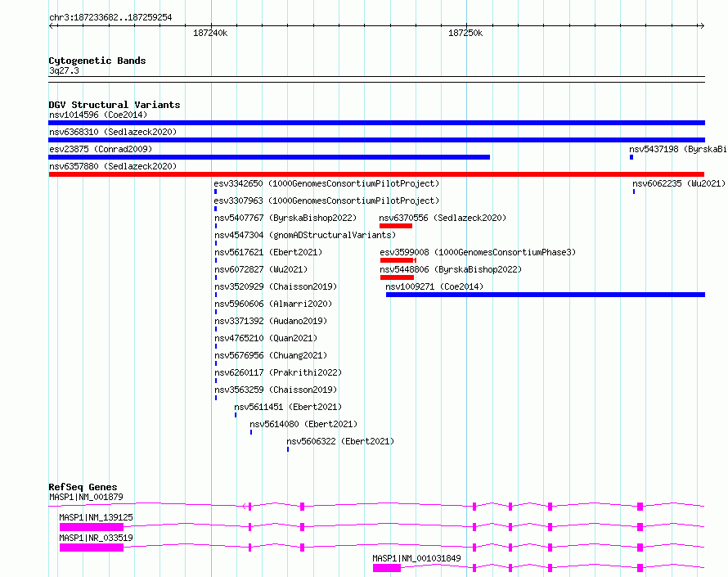Open transcript MASP1|NR_033519

[x=96, y=538]
